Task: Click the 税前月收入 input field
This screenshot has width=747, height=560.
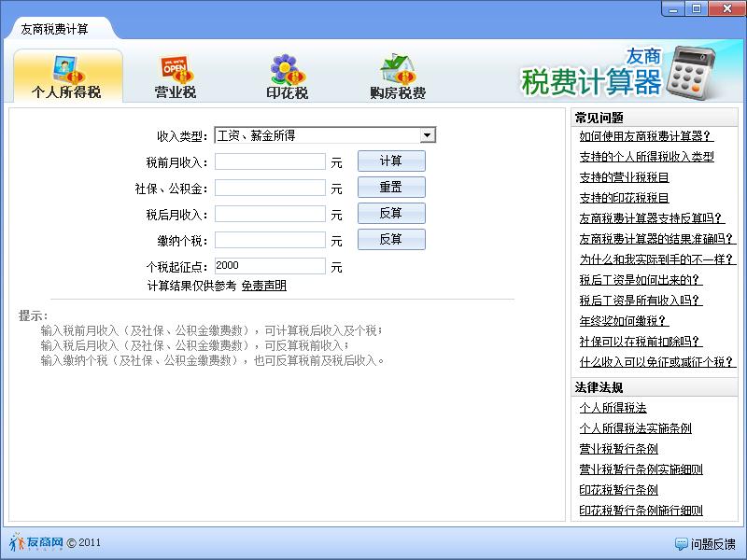Action: pos(270,161)
